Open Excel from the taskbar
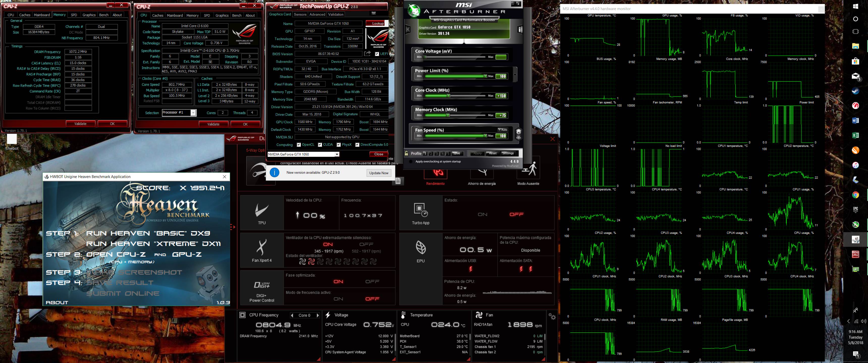Screen dimensions: 868x363 click(855, 135)
